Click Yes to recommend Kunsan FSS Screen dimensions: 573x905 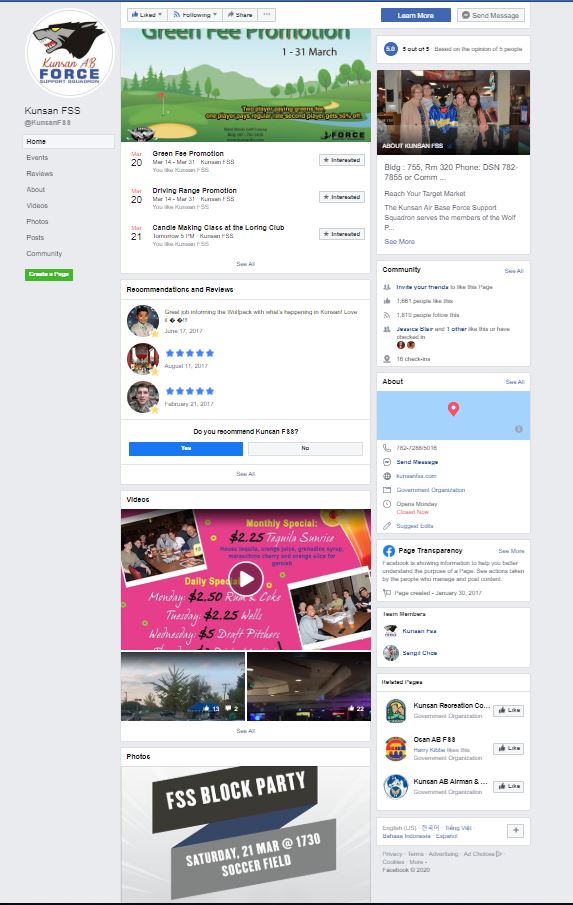point(186,448)
